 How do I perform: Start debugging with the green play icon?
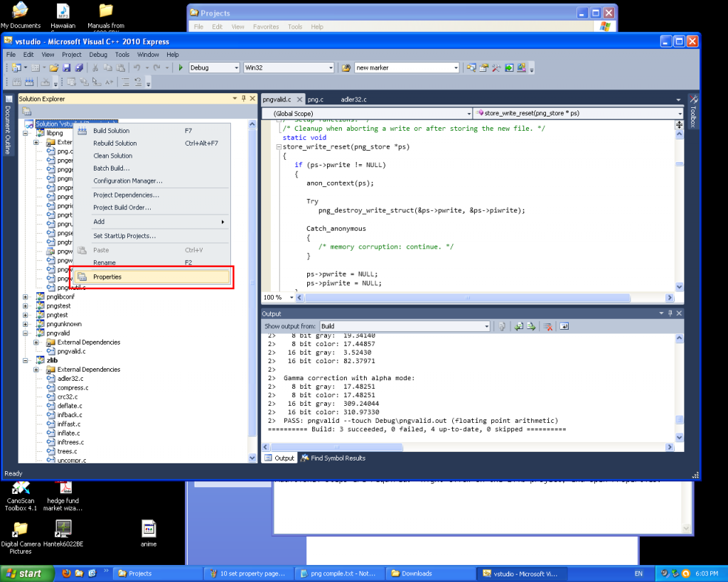pos(181,68)
